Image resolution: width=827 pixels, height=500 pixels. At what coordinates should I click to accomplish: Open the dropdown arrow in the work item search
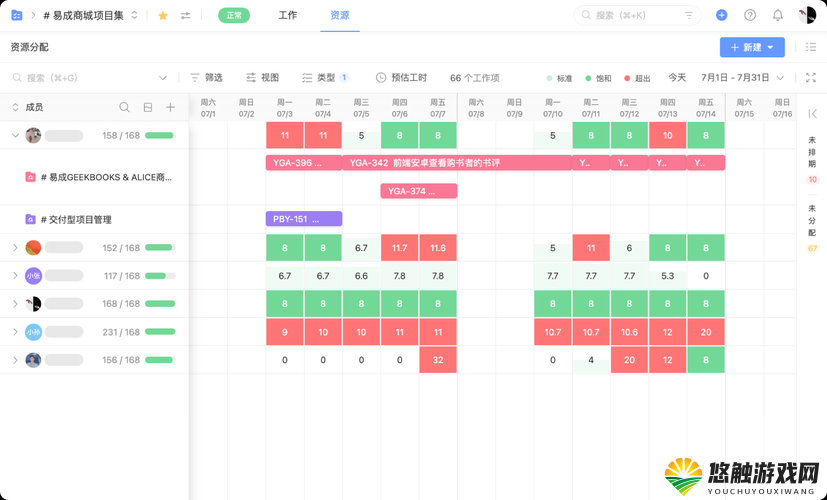(163, 78)
